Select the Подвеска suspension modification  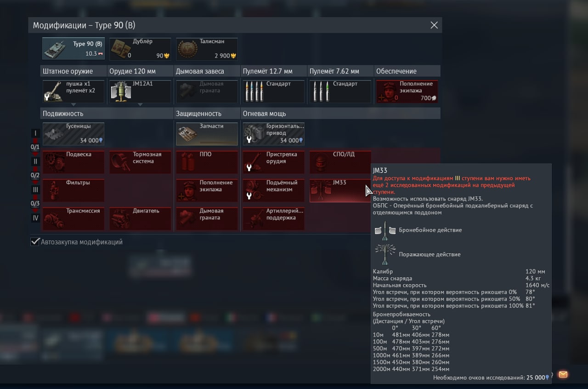(x=73, y=162)
